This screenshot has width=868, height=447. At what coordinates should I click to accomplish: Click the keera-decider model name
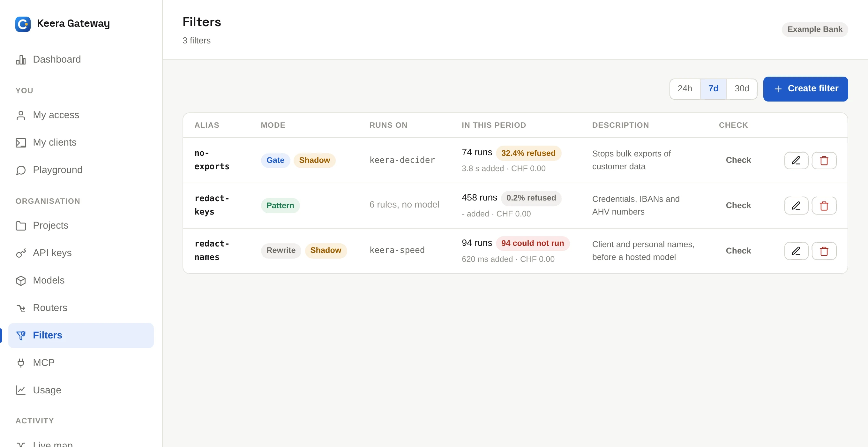point(402,160)
